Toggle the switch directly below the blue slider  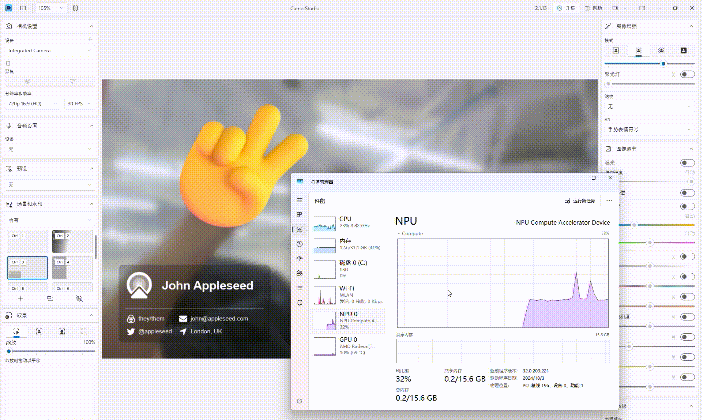686,74
